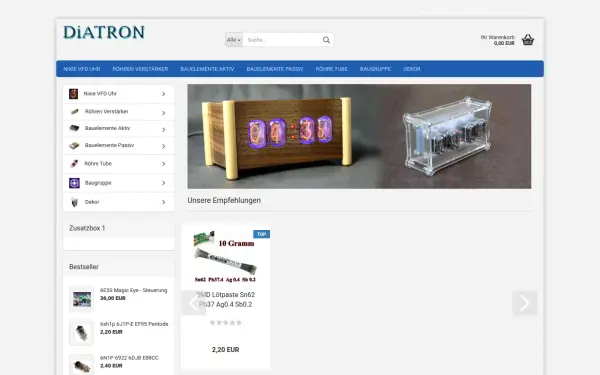Open the 6sh1p 6J1P-E EF95 Pentode bestseller

pyautogui.click(x=134, y=324)
